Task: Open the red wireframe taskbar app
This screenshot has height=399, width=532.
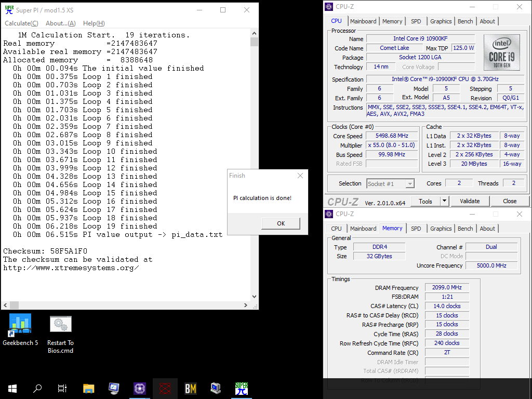Action: (165, 389)
